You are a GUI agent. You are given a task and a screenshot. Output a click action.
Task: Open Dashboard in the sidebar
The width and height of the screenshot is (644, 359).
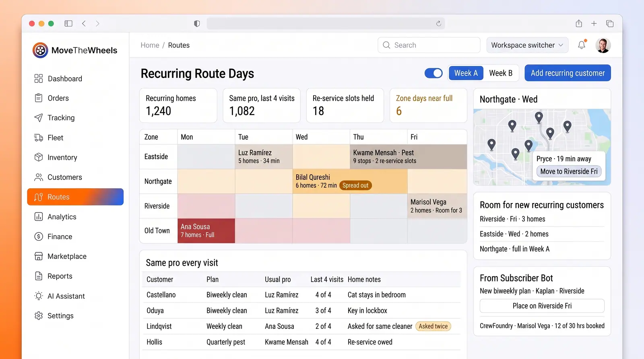(x=75, y=78)
